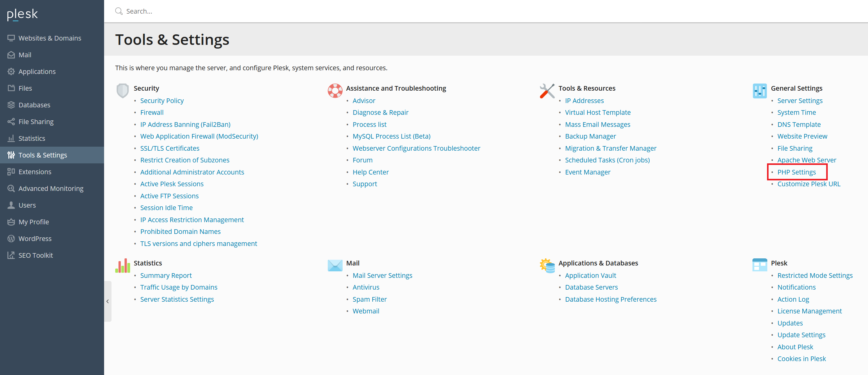Click the Plesk logo

[22, 14]
